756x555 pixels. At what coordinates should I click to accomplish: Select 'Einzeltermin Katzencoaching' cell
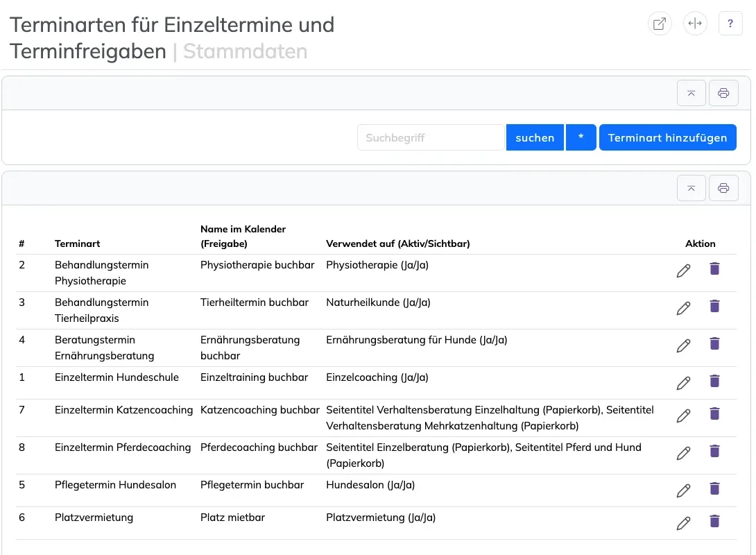click(x=123, y=410)
